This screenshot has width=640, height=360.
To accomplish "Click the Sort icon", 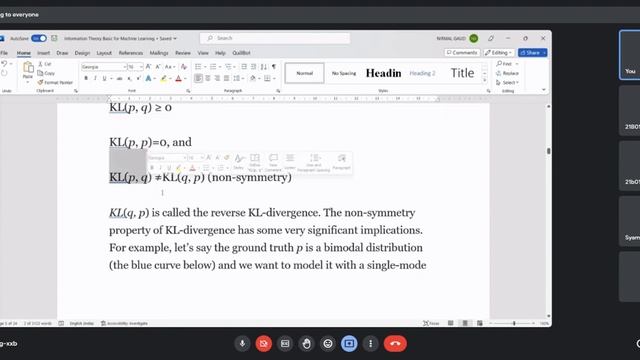I will click(264, 67).
